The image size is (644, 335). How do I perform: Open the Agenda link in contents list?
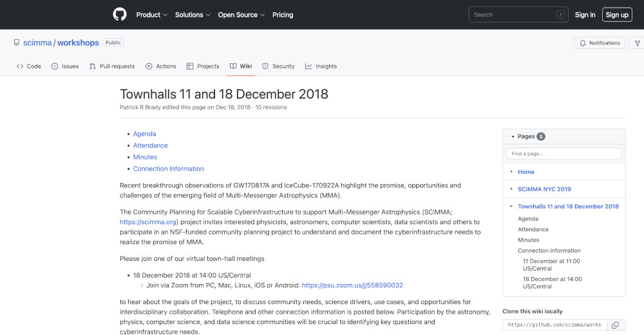[x=144, y=134]
